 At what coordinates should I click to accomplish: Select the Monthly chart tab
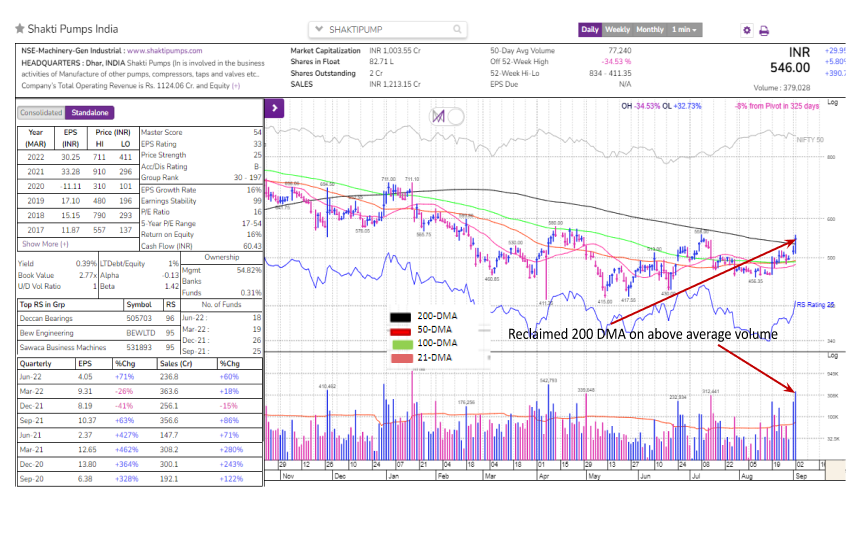650,30
